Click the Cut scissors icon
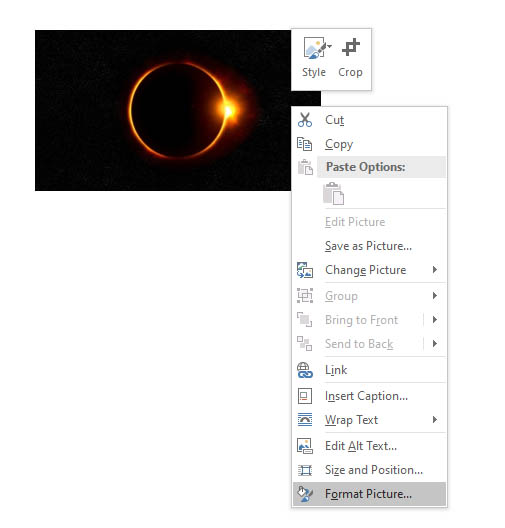This screenshot has height=528, width=505. click(305, 120)
